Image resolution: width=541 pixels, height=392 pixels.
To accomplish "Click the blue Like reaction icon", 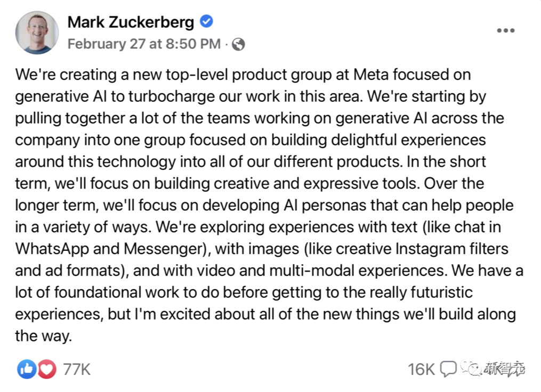I will pyautogui.click(x=26, y=369).
